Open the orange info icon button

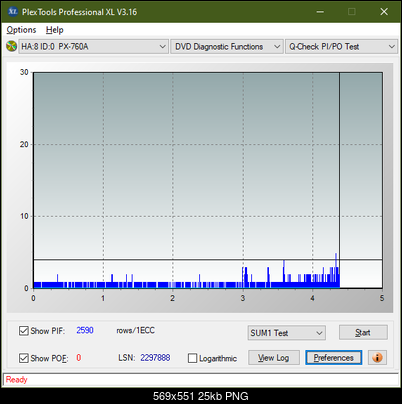click(x=377, y=358)
